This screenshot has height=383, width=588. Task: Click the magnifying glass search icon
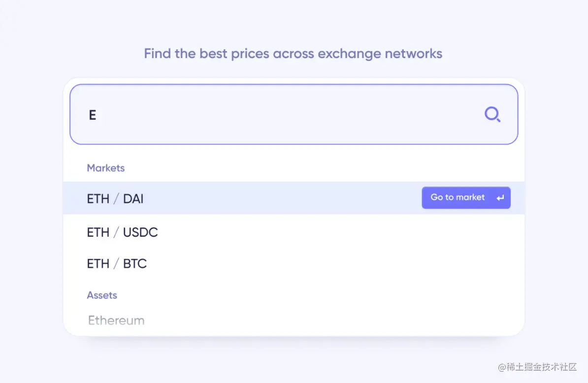pos(492,115)
